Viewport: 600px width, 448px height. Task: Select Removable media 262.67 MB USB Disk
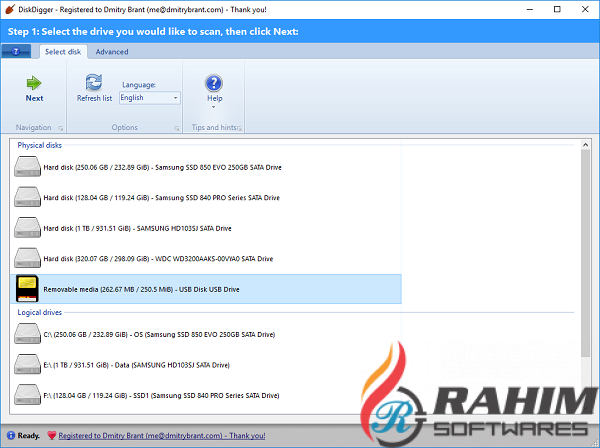(x=207, y=289)
